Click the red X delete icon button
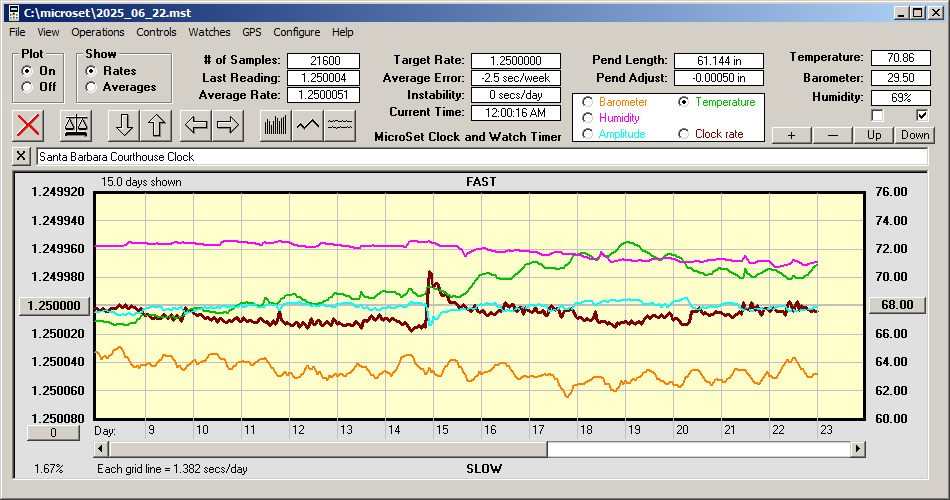 (x=28, y=125)
